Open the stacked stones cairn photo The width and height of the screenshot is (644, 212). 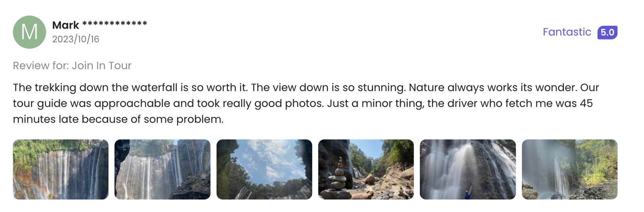pyautogui.click(x=366, y=169)
